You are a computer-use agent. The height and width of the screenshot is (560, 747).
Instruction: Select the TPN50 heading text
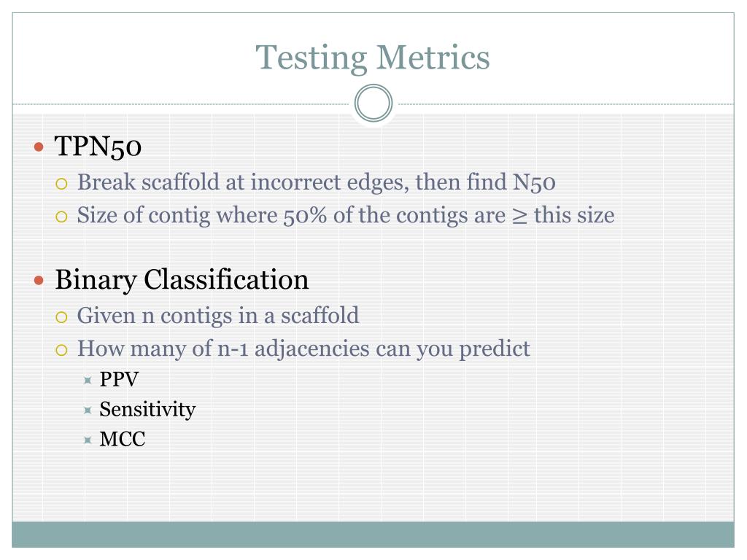pos(98,146)
